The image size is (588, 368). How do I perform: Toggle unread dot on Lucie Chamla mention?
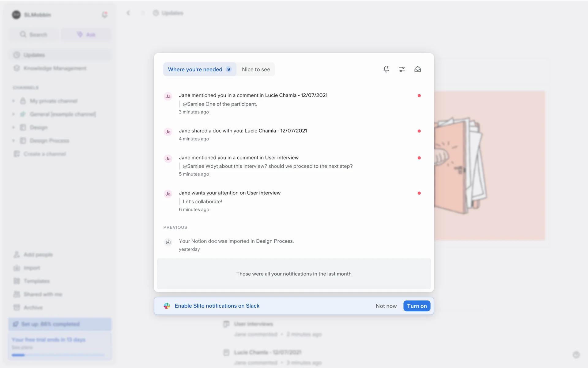pyautogui.click(x=419, y=96)
